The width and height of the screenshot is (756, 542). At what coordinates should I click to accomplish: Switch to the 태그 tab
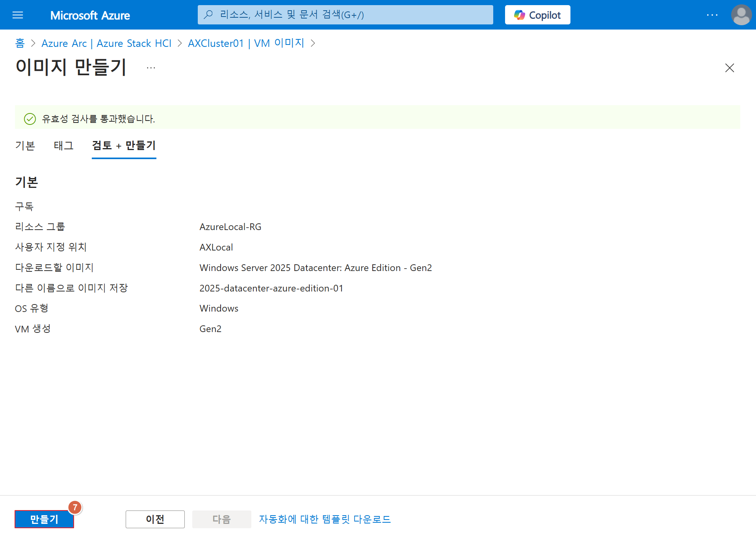pyautogui.click(x=64, y=145)
